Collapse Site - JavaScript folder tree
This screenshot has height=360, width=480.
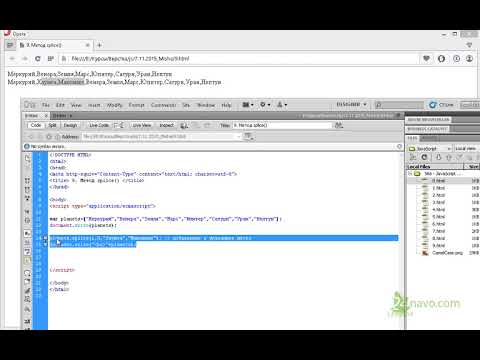[410, 174]
